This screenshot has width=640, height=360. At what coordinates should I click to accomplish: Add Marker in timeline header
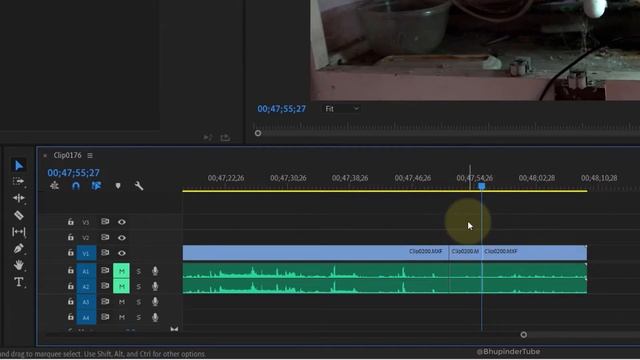118,186
